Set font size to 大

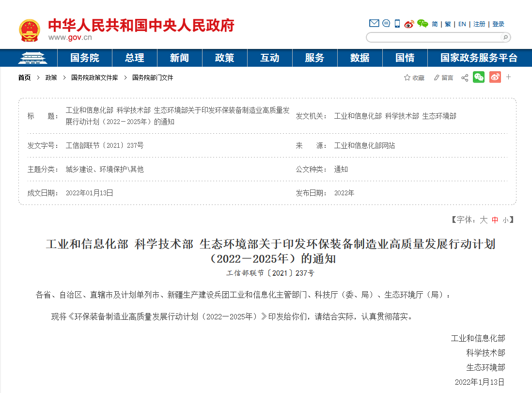pyautogui.click(x=484, y=220)
